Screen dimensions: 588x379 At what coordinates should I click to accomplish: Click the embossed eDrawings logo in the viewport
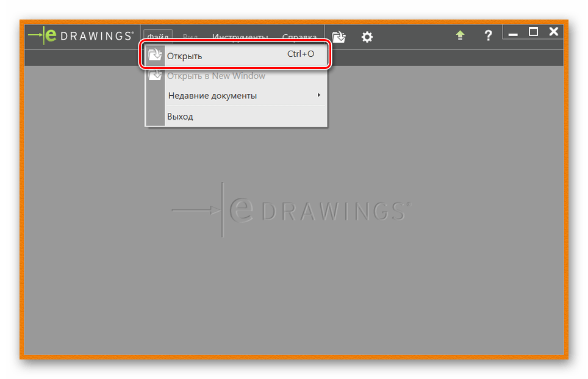[x=291, y=210]
